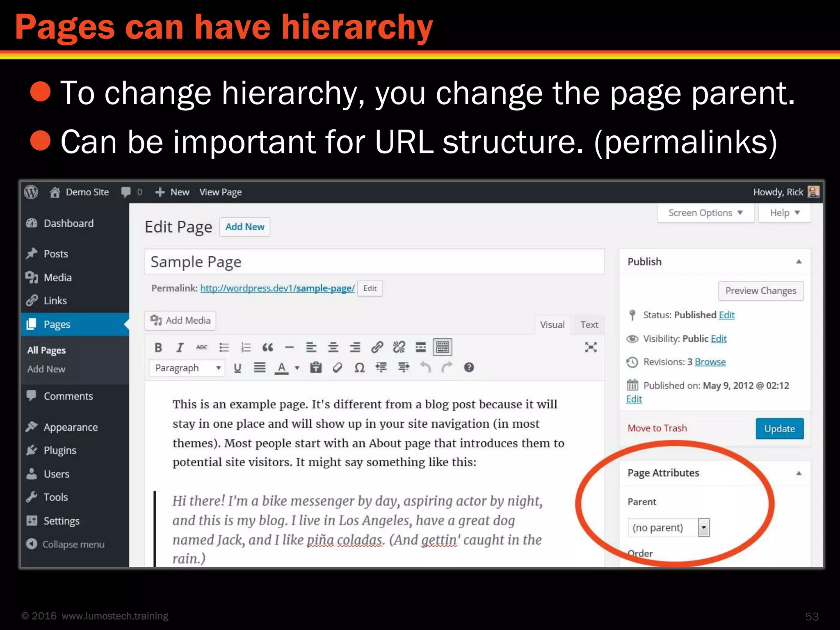Toggle Italic formatting in editor

tap(180, 347)
